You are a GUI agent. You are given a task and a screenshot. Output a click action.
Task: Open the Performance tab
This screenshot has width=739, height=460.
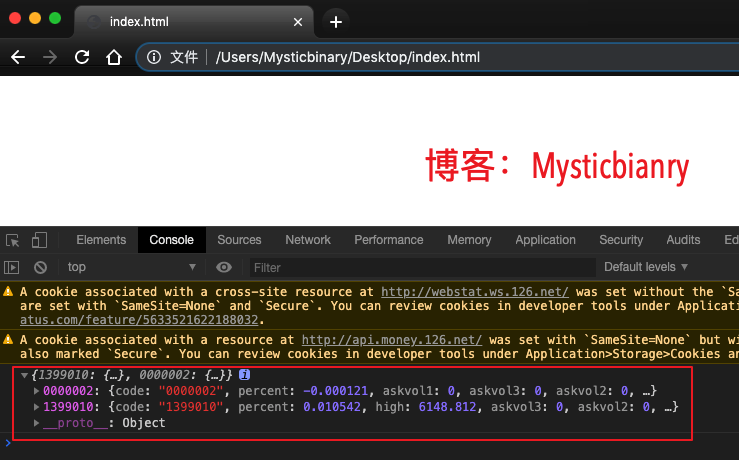point(389,240)
